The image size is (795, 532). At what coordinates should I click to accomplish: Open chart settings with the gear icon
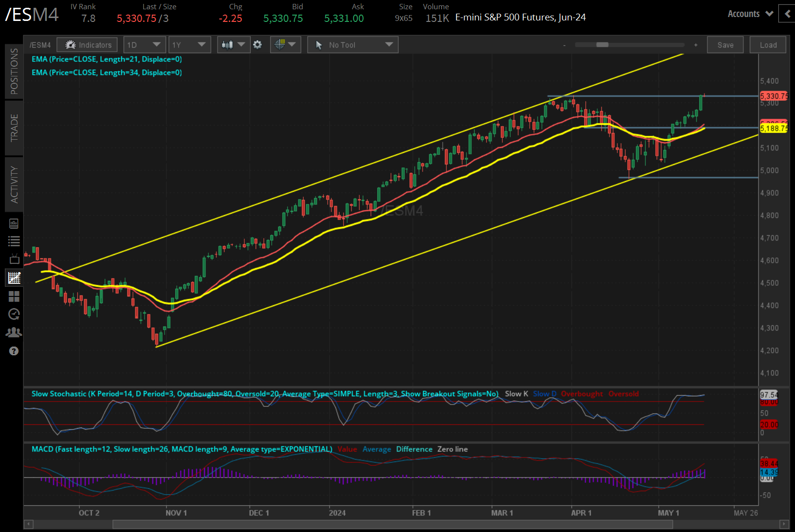pyautogui.click(x=258, y=44)
